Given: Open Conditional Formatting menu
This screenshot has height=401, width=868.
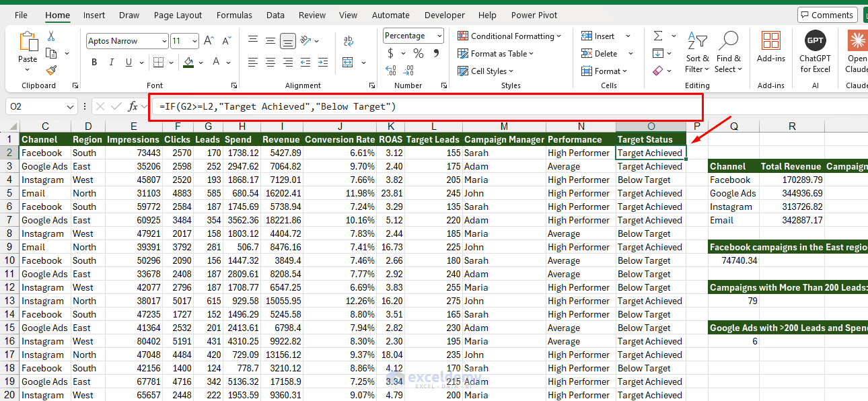Looking at the screenshot, I should coord(509,36).
